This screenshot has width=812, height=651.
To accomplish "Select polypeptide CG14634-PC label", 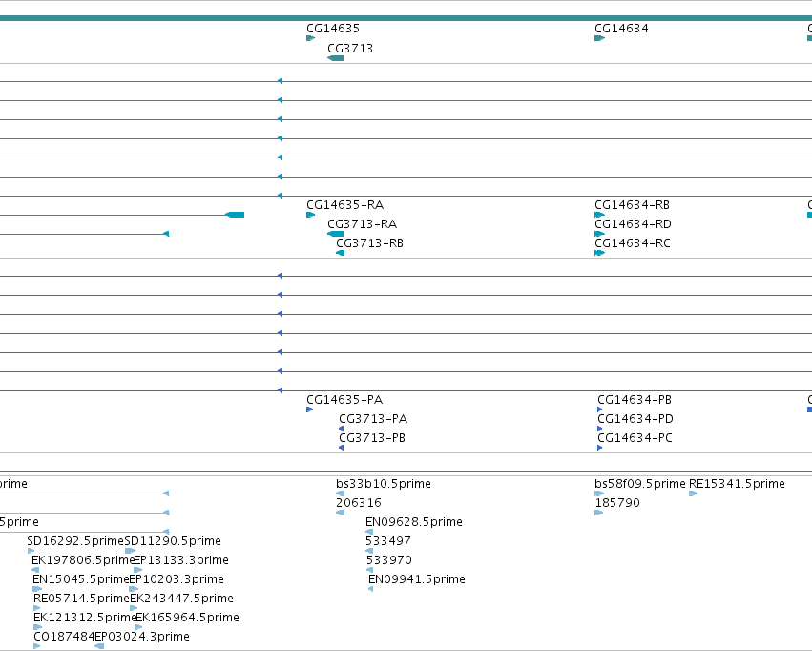I will tap(635, 438).
